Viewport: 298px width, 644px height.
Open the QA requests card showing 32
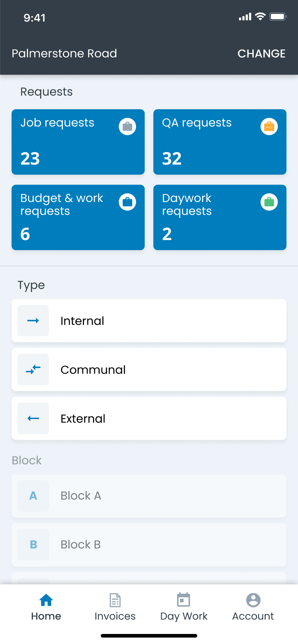click(x=220, y=142)
